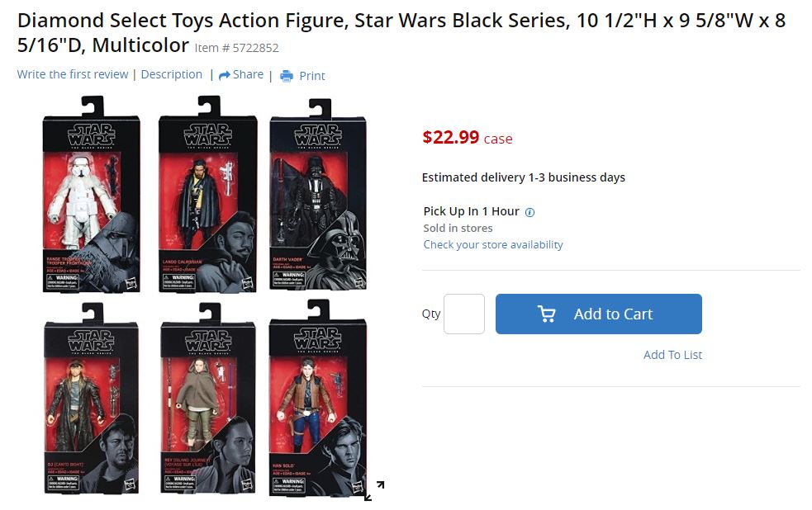Select the Rey (Island Journey) figure box

coord(207,399)
